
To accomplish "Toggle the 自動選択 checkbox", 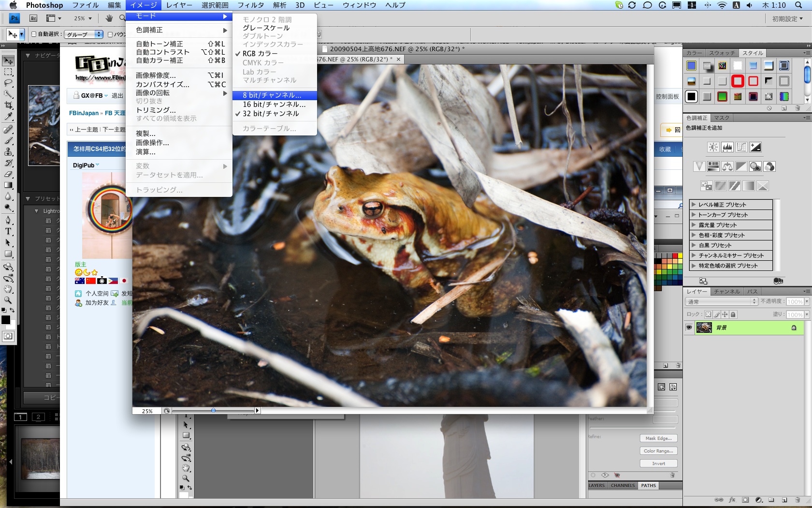I will point(34,34).
